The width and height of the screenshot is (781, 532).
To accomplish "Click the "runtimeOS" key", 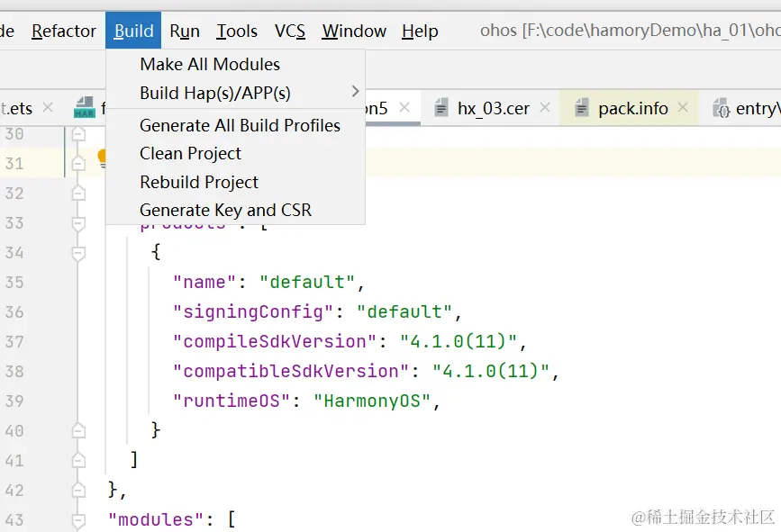I will click(x=232, y=401).
